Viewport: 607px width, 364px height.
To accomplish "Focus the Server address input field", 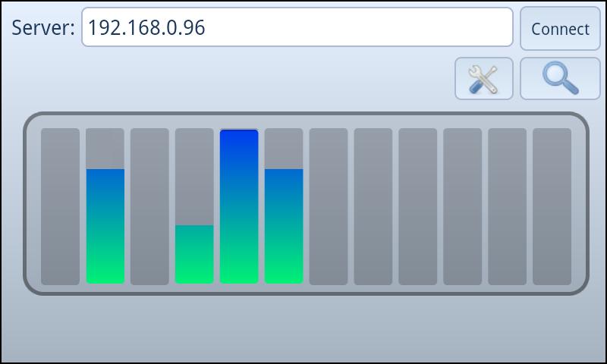I will (297, 27).
